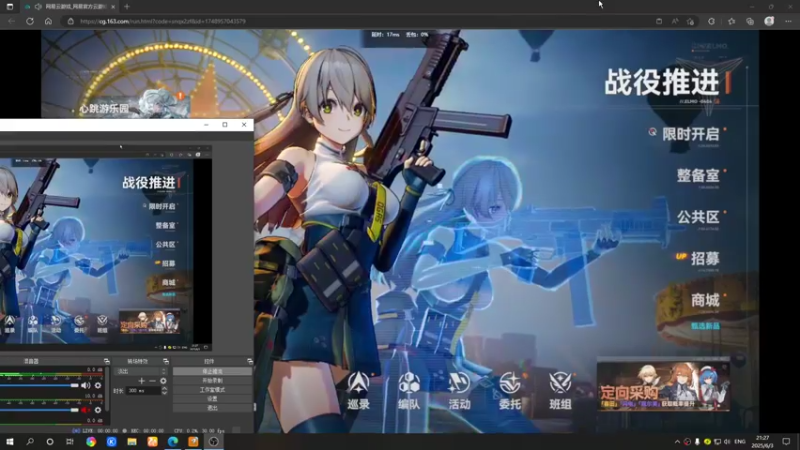
Task: Switch to OBS on the taskbar
Action: [214, 442]
